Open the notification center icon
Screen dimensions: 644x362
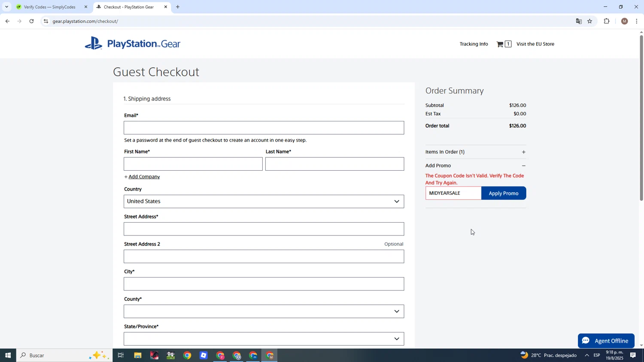pyautogui.click(x=633, y=355)
